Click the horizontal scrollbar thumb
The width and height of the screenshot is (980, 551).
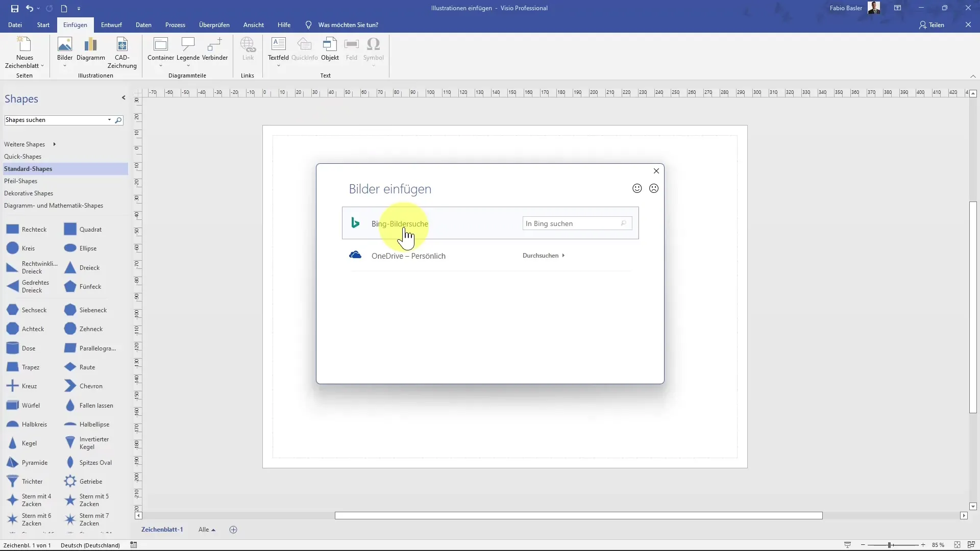click(578, 516)
